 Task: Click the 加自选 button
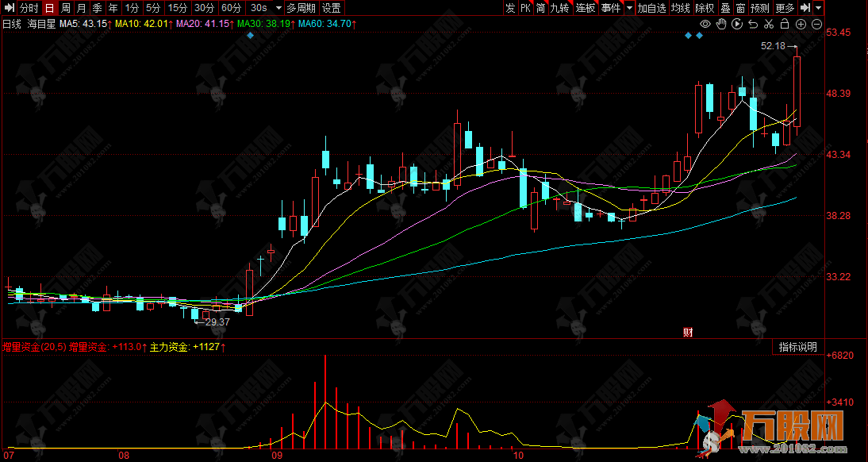tap(651, 8)
